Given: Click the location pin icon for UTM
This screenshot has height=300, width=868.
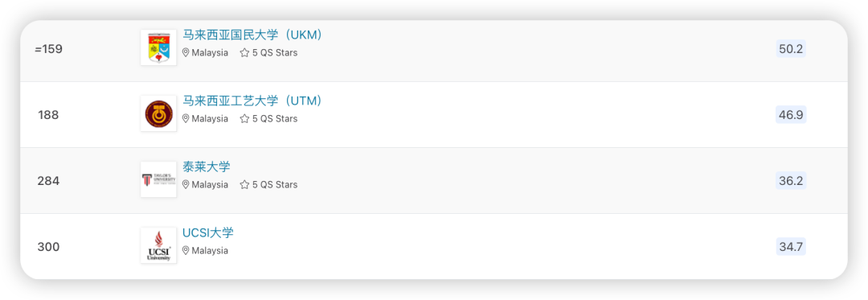Looking at the screenshot, I should (x=186, y=118).
